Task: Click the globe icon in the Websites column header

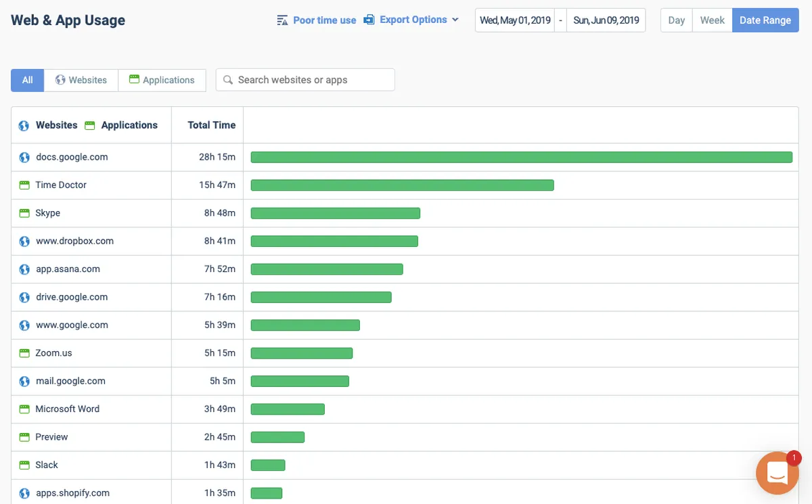Action: tap(24, 126)
